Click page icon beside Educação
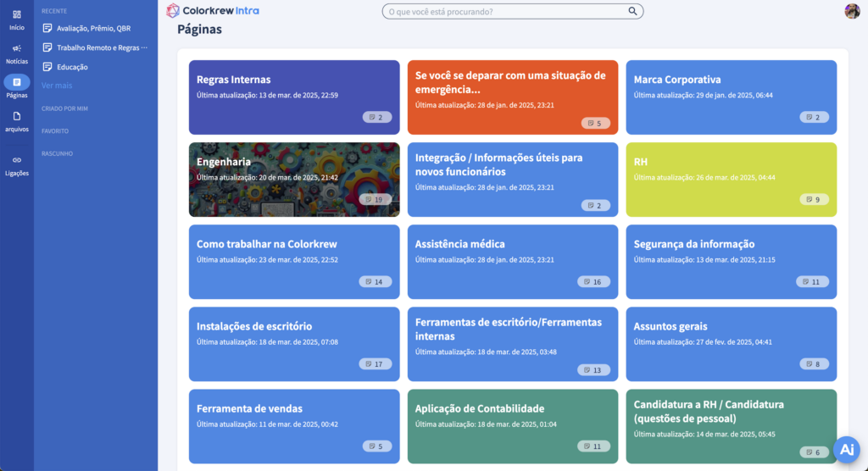Screen dimensions: 868x471 [47, 67]
